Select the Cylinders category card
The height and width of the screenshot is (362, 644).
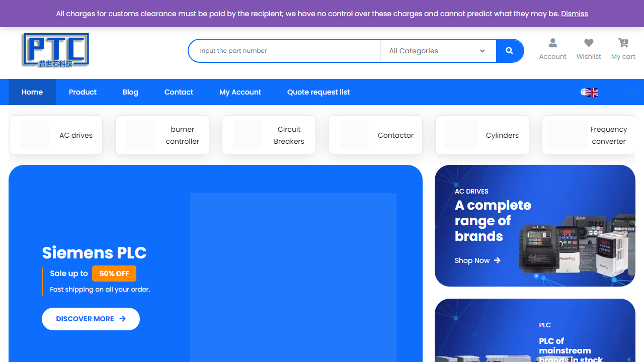point(482,135)
